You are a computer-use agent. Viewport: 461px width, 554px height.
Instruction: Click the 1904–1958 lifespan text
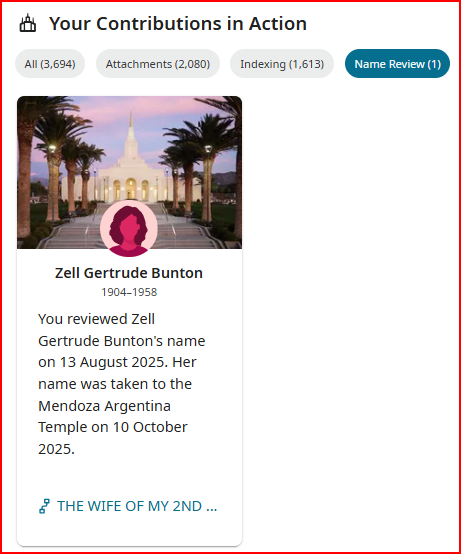[129, 292]
